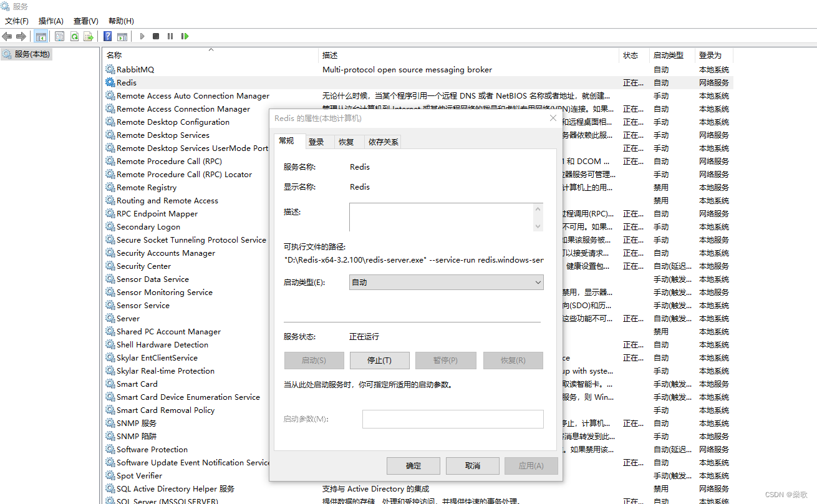Click the gear icon of Remote Access Auto Connection Manager
Image resolution: width=817 pixels, height=504 pixels.
tap(110, 95)
